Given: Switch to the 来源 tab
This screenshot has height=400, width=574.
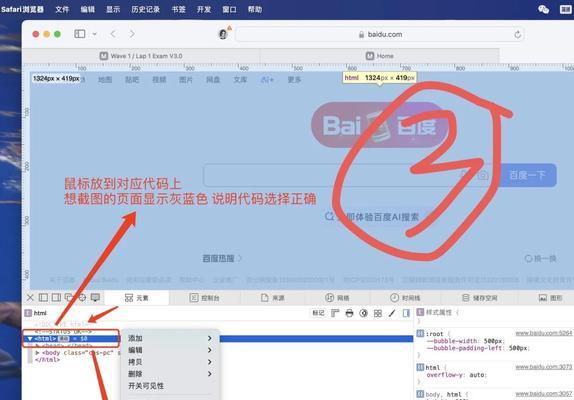Looking at the screenshot, I should pyautogui.click(x=272, y=298).
